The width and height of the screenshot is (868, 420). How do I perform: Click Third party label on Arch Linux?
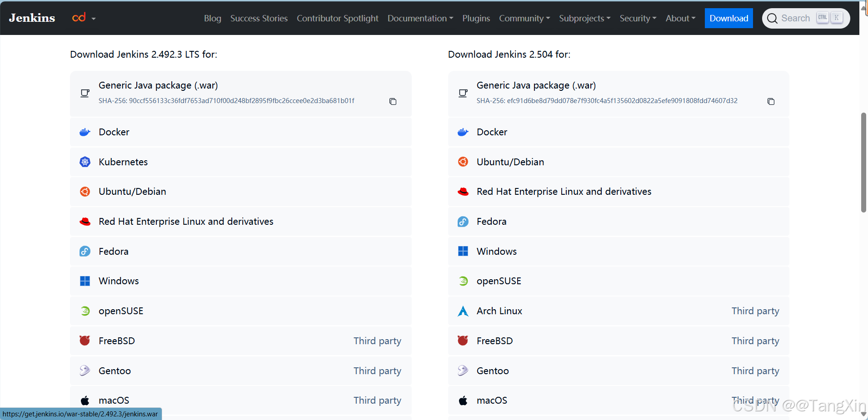(x=755, y=311)
